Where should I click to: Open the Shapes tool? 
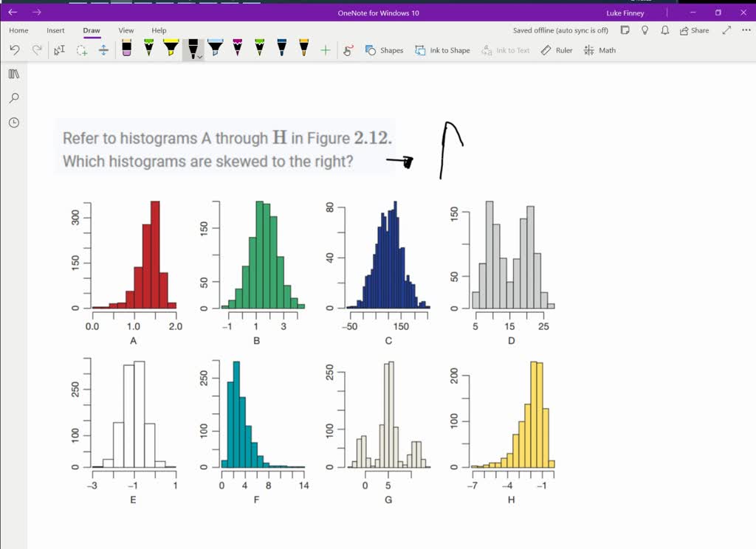click(383, 50)
